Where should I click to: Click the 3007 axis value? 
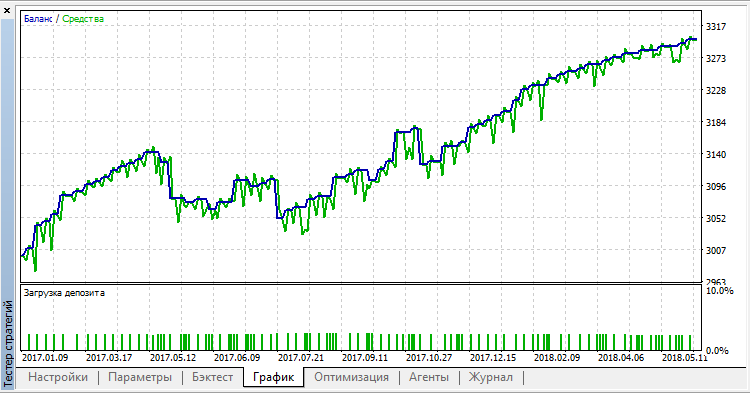[x=716, y=250]
